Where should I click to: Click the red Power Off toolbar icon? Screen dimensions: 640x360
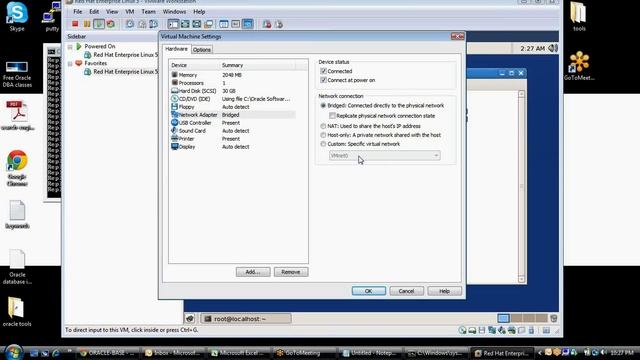[75, 24]
